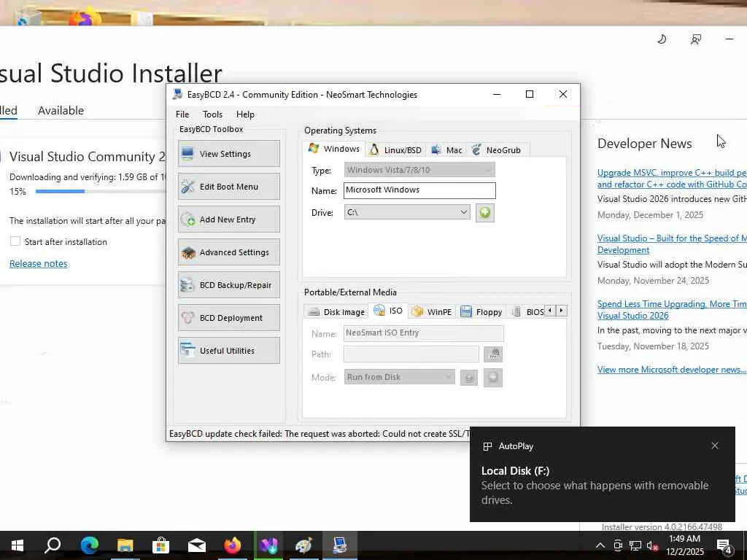The width and height of the screenshot is (747, 560).
Task: Open the Release notes link
Action: [39, 263]
